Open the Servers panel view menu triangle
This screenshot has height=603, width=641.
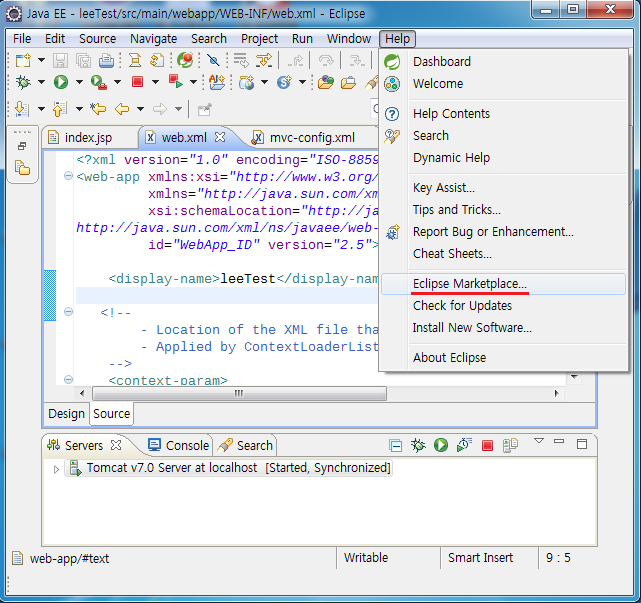click(539, 441)
